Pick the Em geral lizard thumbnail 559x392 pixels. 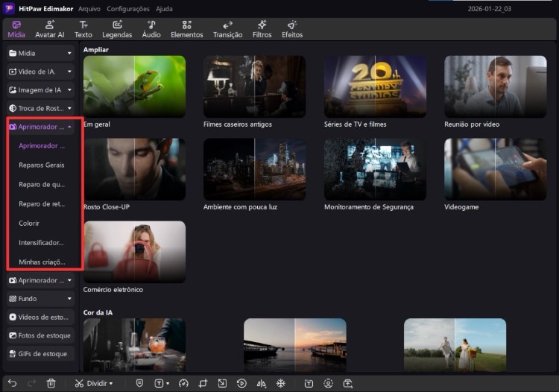tap(134, 86)
